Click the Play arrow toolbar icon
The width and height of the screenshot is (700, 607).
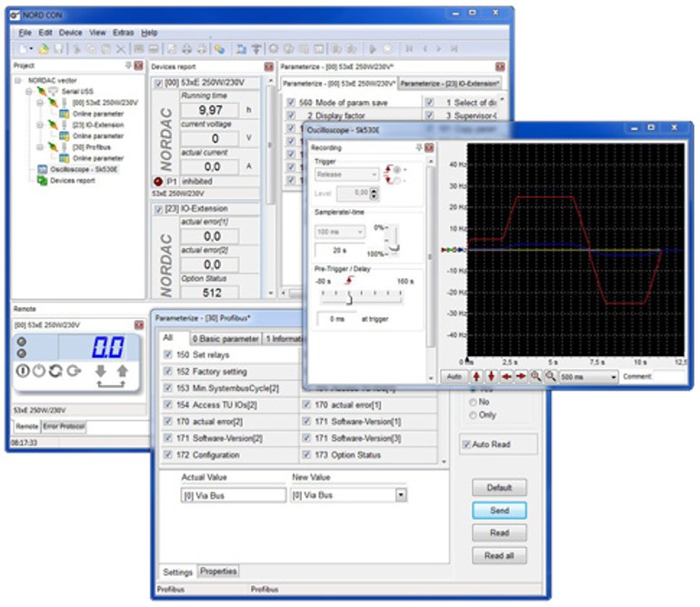point(374,49)
